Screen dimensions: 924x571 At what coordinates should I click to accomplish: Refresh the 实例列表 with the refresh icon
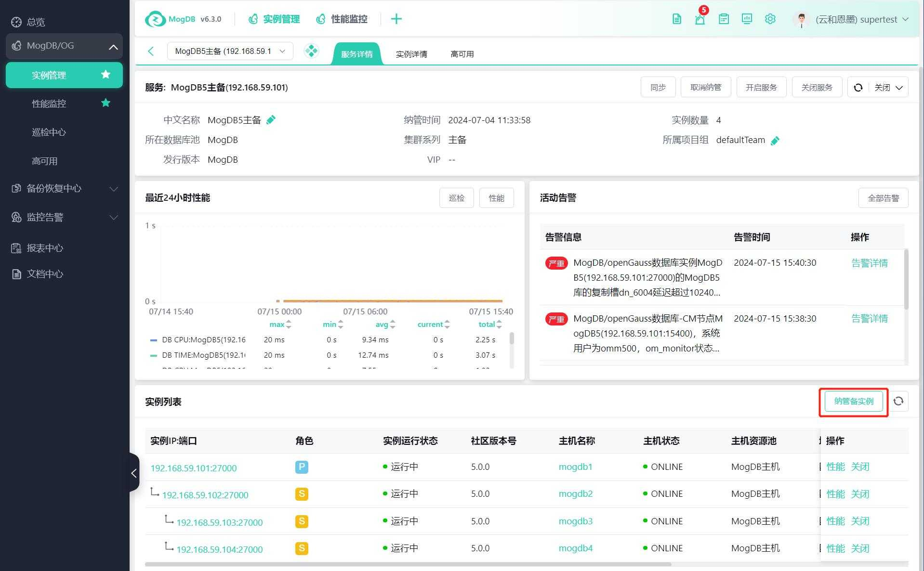[898, 401]
